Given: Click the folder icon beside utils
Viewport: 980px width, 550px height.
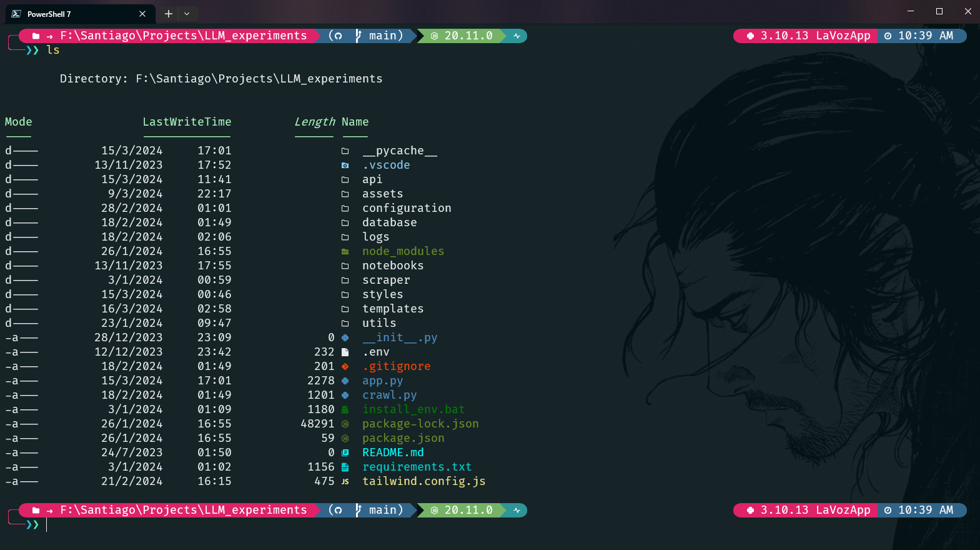Looking at the screenshot, I should point(345,323).
